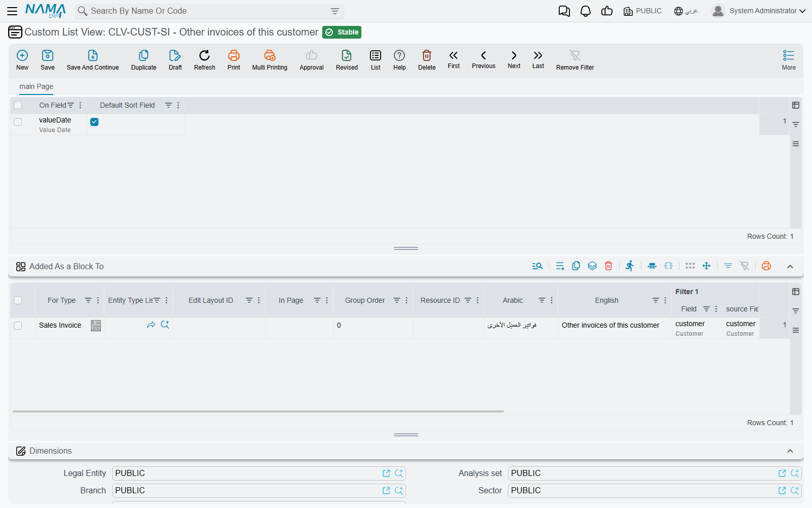
Task: Click the New record icon
Action: (22, 55)
